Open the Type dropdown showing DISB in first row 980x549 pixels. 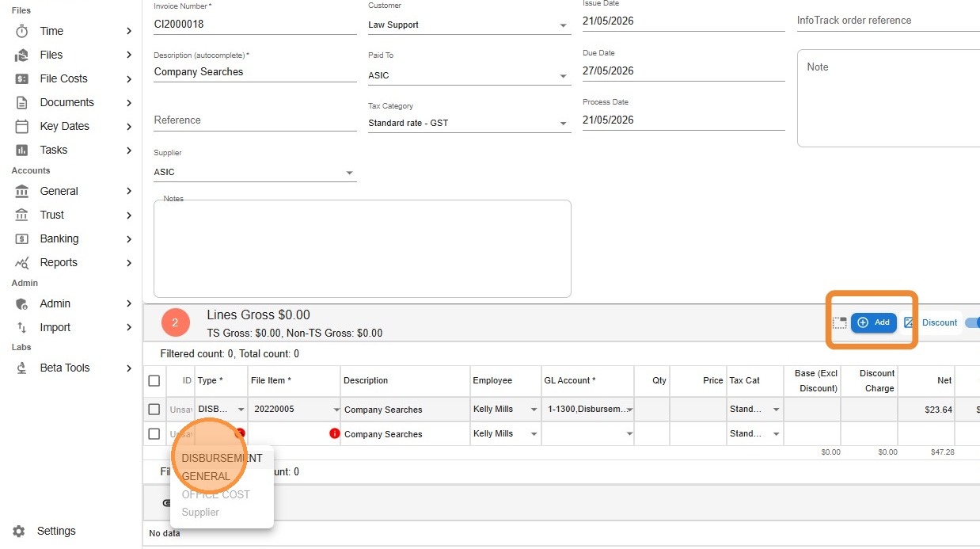[221, 410]
